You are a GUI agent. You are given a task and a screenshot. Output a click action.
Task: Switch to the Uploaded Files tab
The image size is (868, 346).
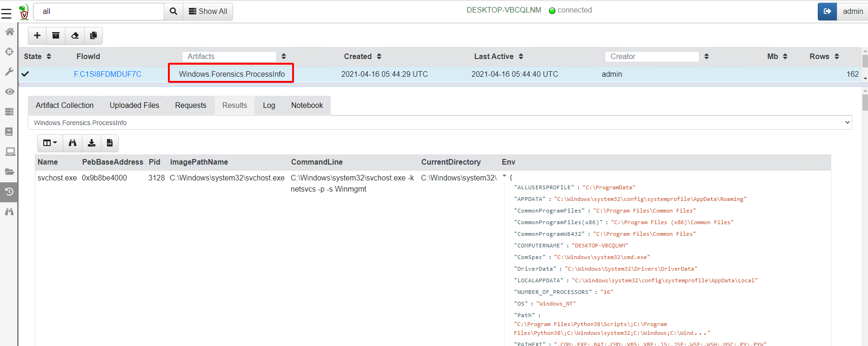point(134,106)
